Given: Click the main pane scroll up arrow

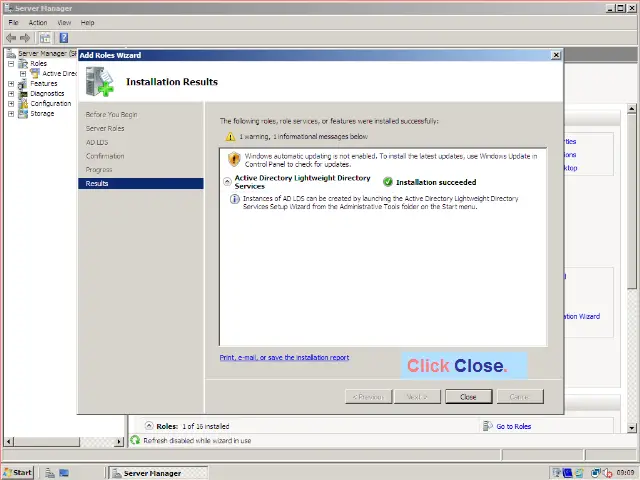Looking at the screenshot, I should pyautogui.click(x=632, y=109).
